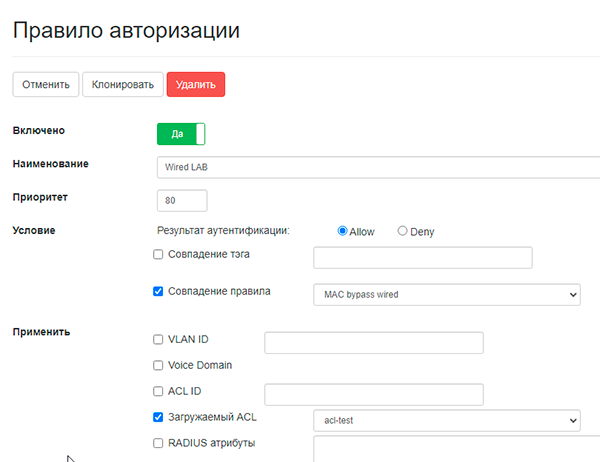Enable the Voice Domain checkbox
Screen dimensions: 600x462
(158, 366)
